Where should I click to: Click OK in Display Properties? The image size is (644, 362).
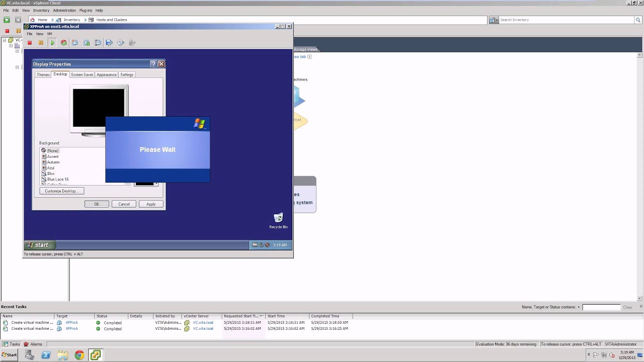(x=97, y=204)
